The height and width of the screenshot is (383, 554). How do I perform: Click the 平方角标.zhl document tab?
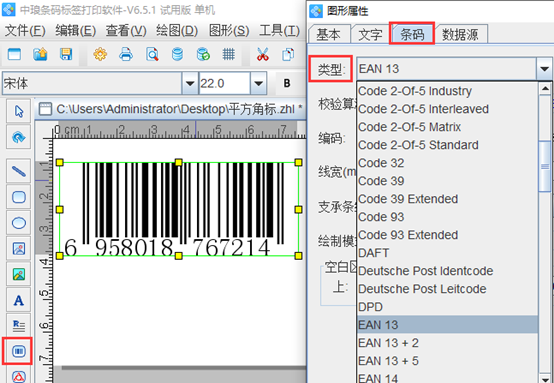tap(171, 109)
